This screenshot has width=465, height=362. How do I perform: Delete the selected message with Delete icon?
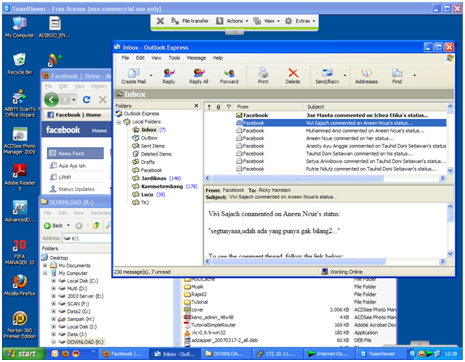(x=293, y=76)
